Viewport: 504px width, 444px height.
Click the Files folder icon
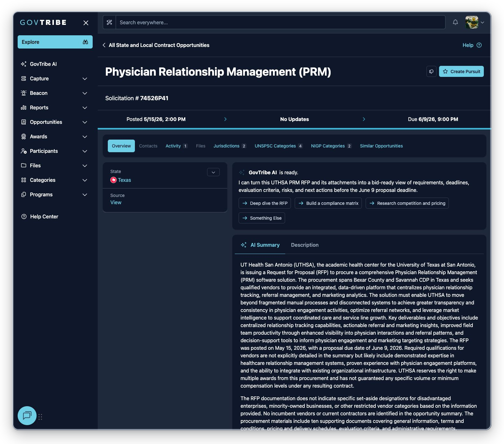click(24, 165)
